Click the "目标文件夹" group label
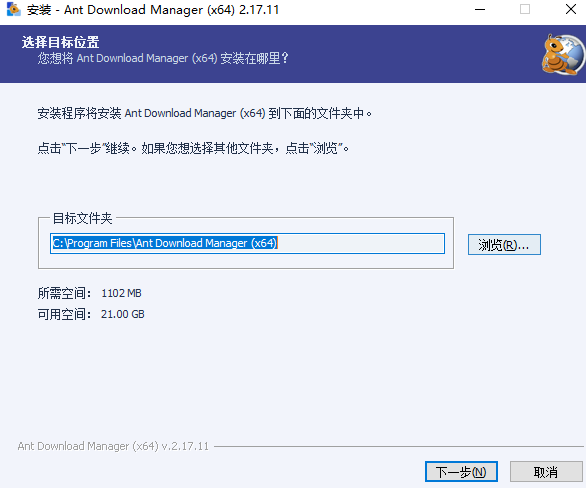This screenshot has height=488, width=586. click(82, 218)
